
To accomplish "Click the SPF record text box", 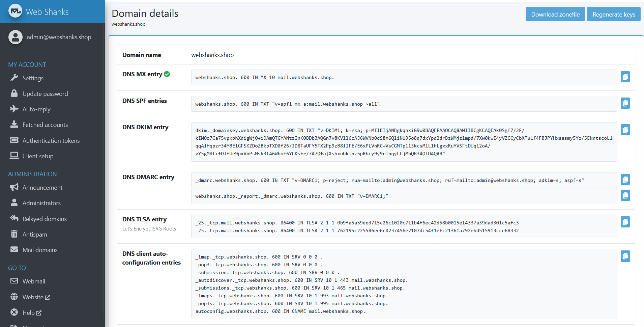I will 404,104.
